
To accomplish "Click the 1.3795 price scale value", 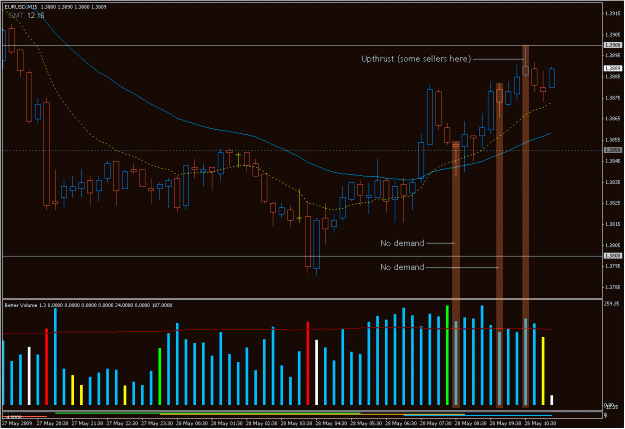I will pos(612,266).
